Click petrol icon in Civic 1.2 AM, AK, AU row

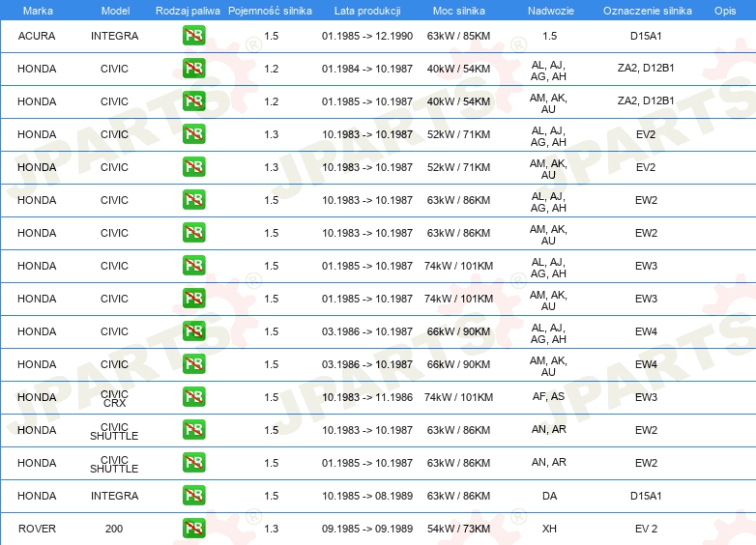193,100
